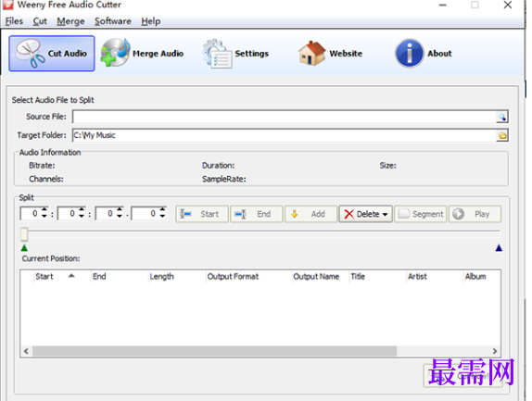This screenshot has height=401, width=532.
Task: Decrease the seconds spinner value
Action: [x=120, y=217]
